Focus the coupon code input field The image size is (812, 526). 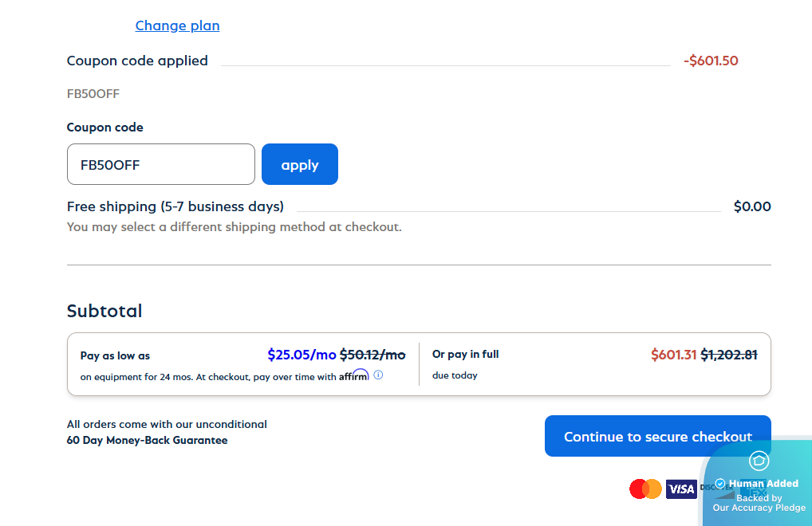tap(160, 164)
